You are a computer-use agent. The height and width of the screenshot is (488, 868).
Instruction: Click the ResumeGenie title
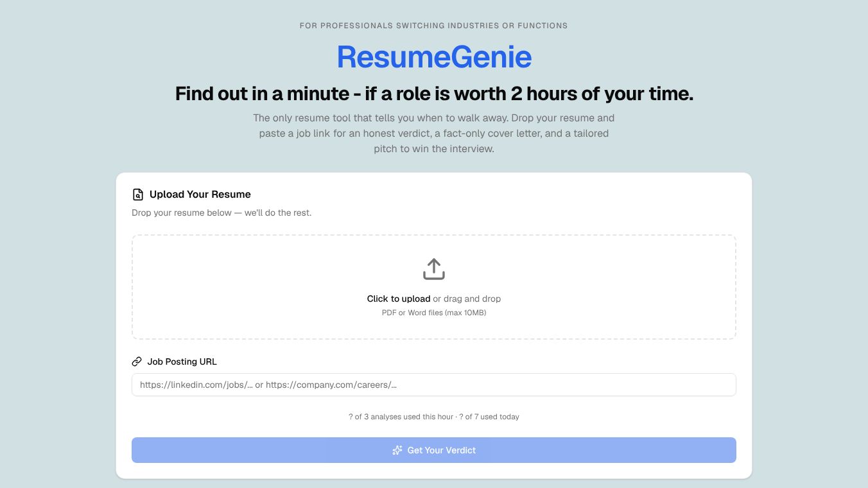point(434,57)
